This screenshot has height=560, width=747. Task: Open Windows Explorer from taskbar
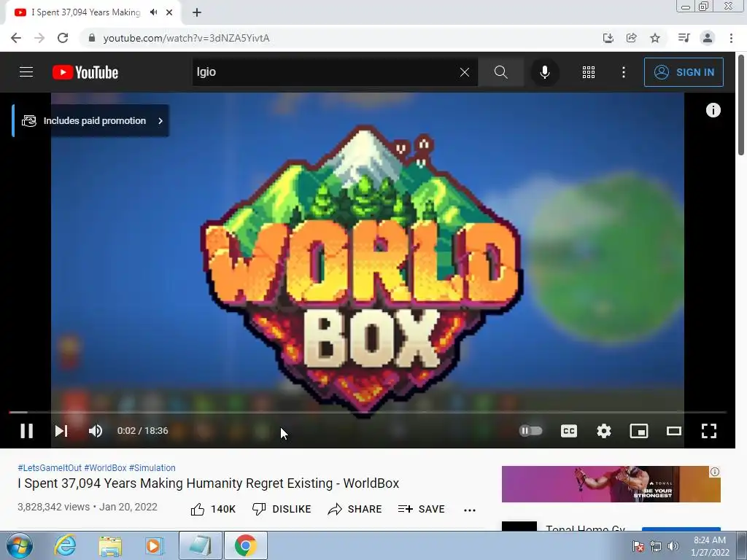pos(110,545)
